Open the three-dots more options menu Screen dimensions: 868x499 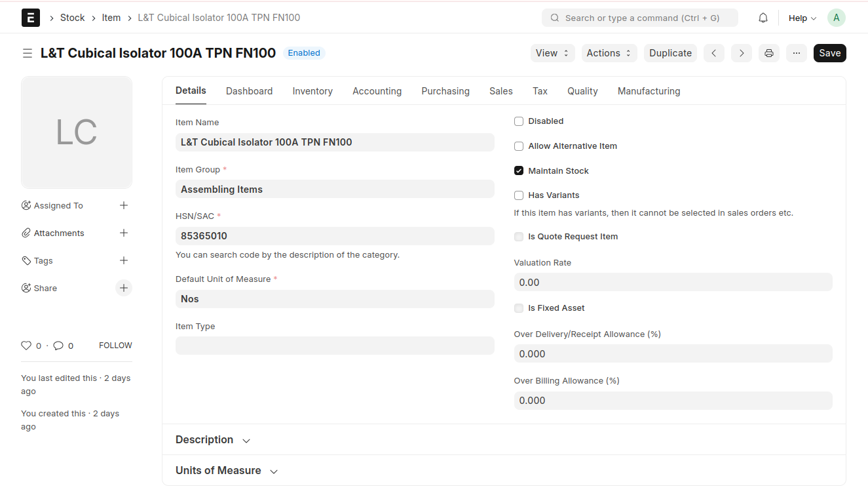(796, 53)
